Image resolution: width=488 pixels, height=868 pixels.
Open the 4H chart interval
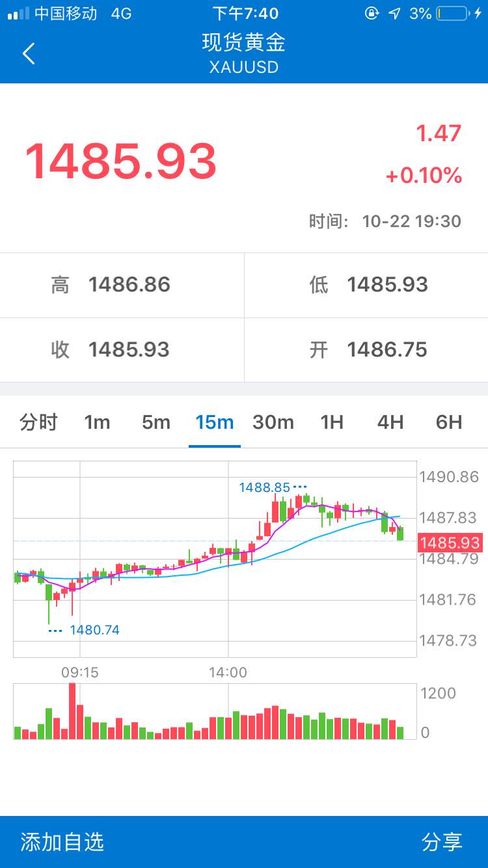click(390, 422)
